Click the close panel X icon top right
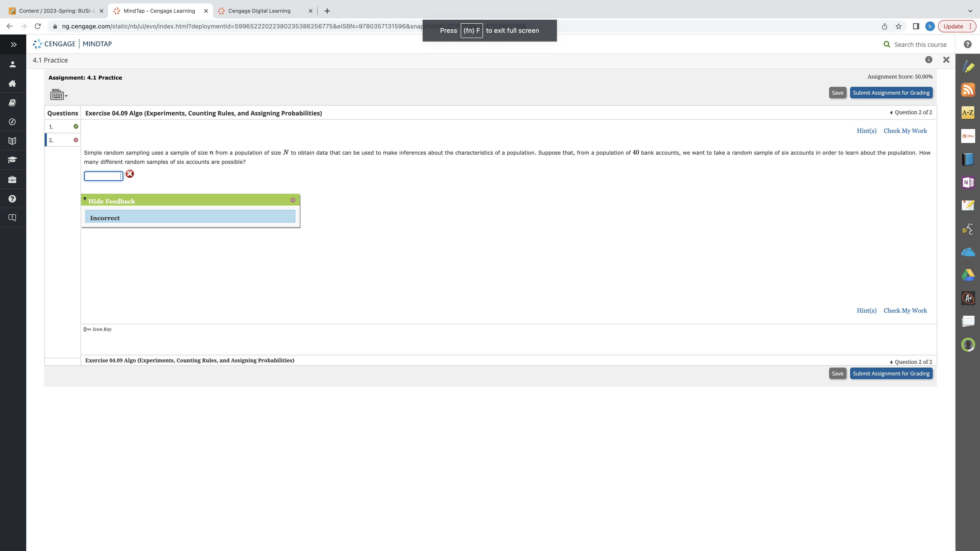This screenshot has width=980, height=551. pyautogui.click(x=946, y=60)
